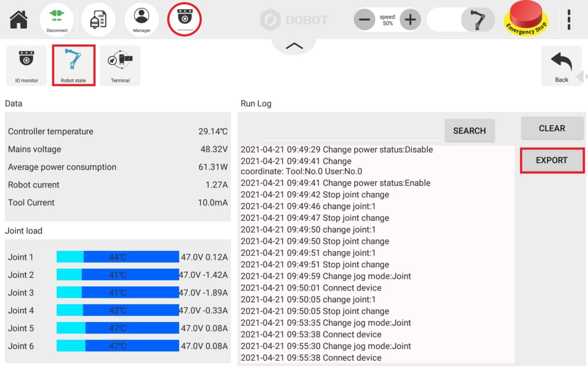
Task: Click the SEARCH button in Run Log
Action: click(x=469, y=131)
